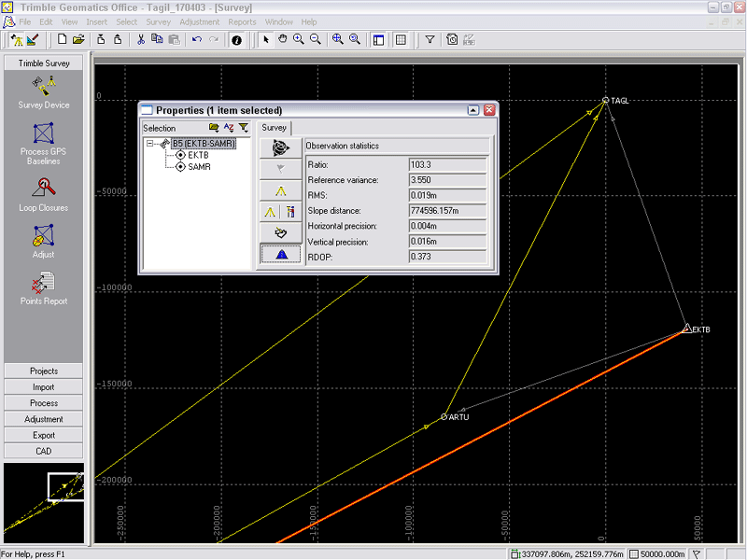The image size is (747, 560).
Task: Toggle the observation statistics page button
Action: click(280, 254)
